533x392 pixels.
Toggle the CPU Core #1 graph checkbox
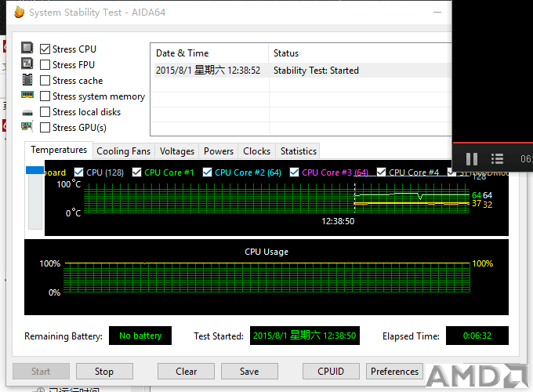point(136,172)
